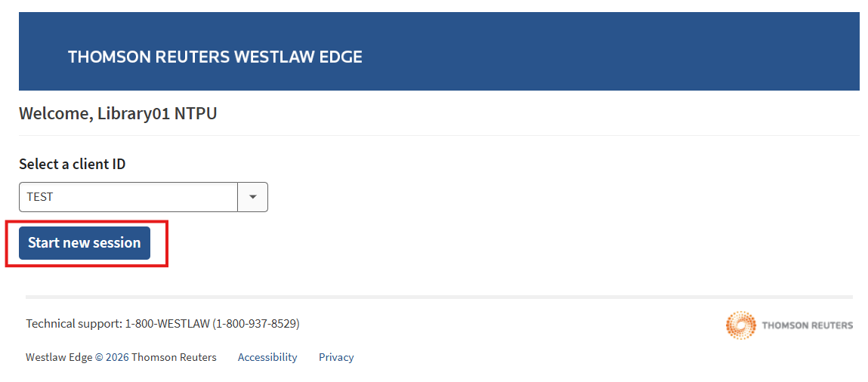
Task: Click the "Technical support:" label
Action: [x=74, y=324]
